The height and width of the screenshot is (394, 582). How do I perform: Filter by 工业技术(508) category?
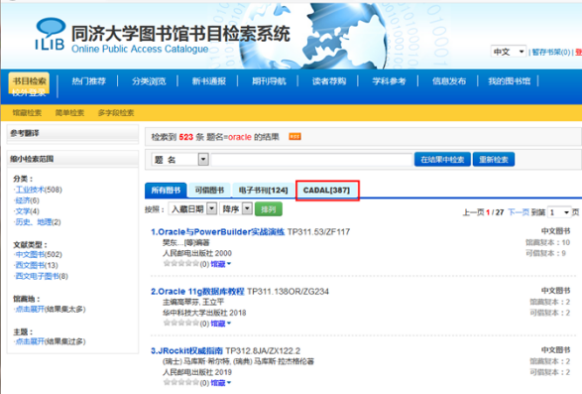point(38,190)
